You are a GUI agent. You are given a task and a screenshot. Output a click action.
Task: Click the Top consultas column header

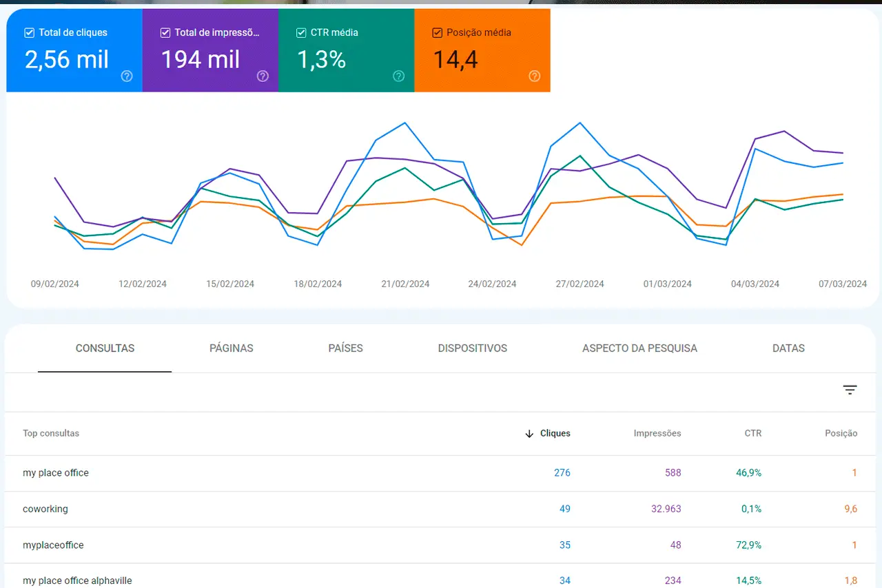pyautogui.click(x=51, y=434)
